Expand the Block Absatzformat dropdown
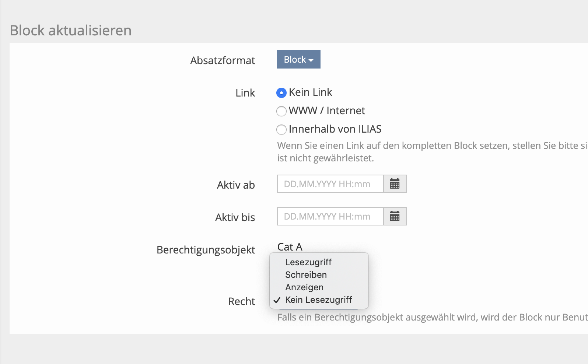The width and height of the screenshot is (588, 364). pyautogui.click(x=298, y=59)
